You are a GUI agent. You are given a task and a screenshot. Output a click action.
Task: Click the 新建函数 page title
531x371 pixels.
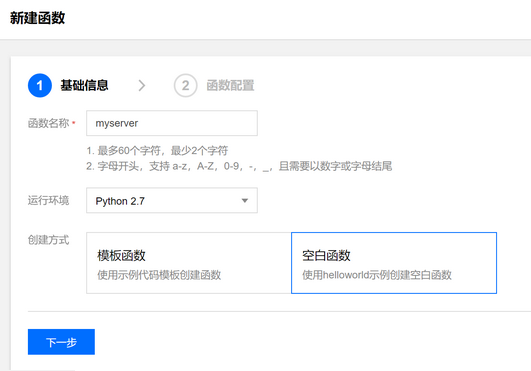pos(37,18)
